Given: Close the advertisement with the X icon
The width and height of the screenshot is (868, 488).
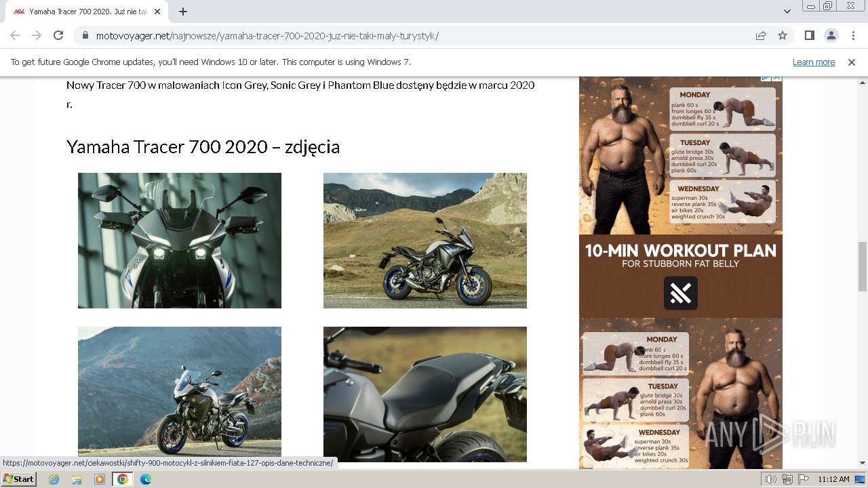Looking at the screenshot, I should click(777, 78).
